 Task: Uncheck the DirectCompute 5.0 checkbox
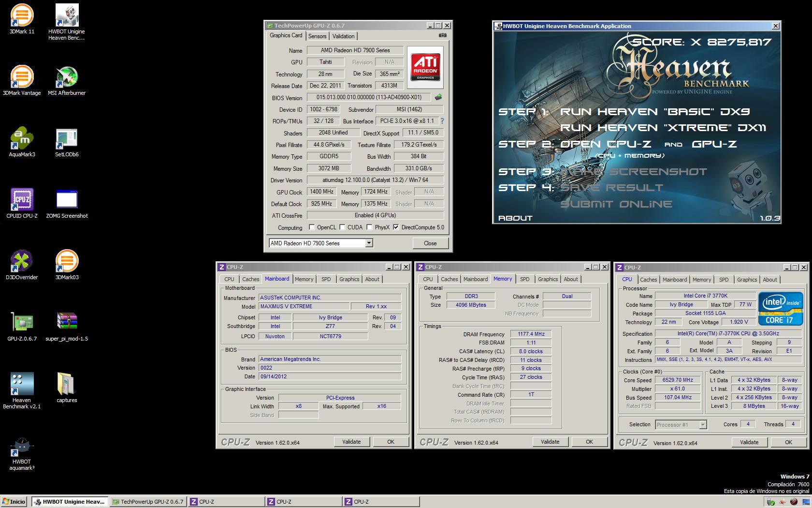click(396, 227)
